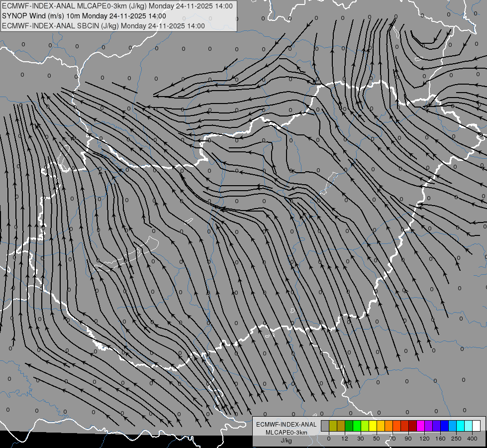This screenshot has width=487, height=448.
Task: Choose the dark green legend swatch
Action: point(349,426)
